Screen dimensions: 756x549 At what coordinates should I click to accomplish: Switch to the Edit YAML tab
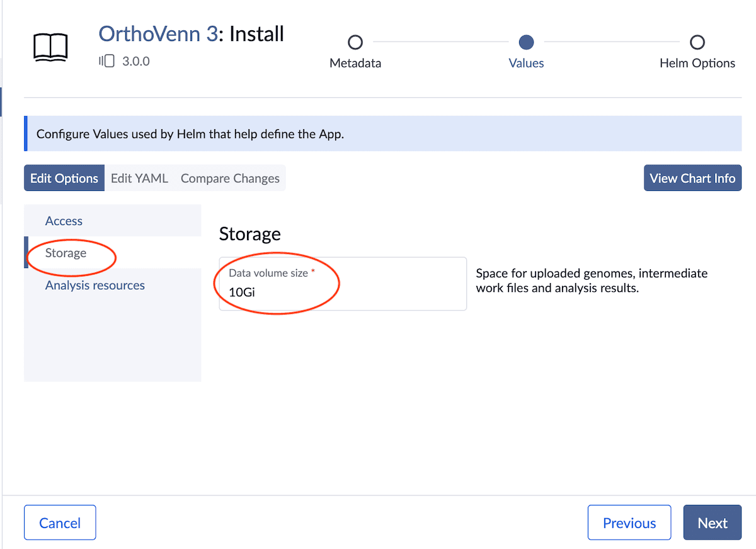(139, 178)
